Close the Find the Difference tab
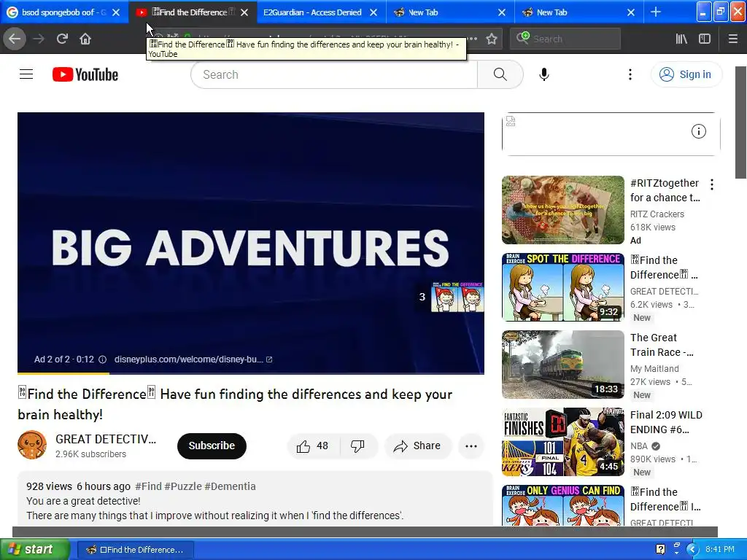Viewport: 747px width, 560px height. click(244, 12)
